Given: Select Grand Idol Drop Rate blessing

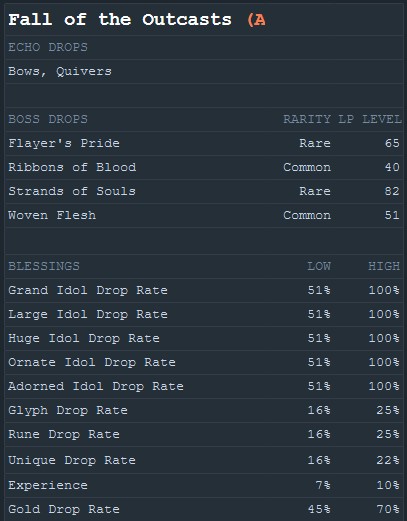Looking at the screenshot, I should pos(204,290).
